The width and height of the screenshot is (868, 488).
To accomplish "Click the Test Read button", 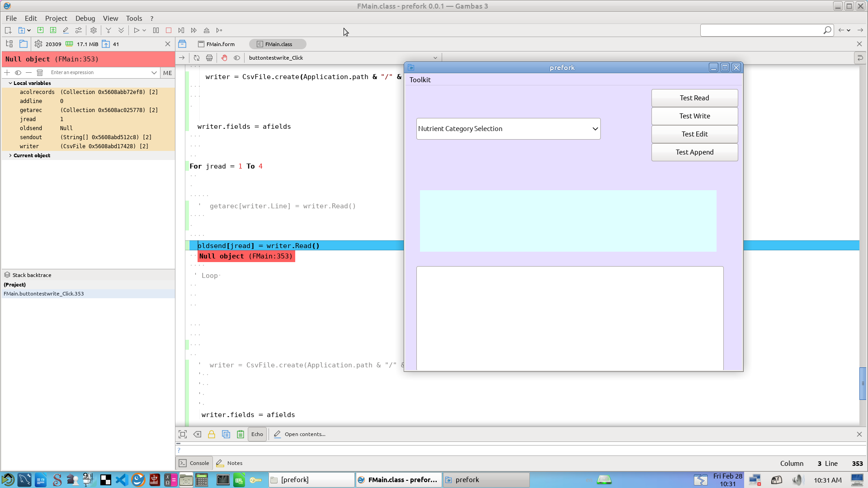I will pyautogui.click(x=694, y=98).
